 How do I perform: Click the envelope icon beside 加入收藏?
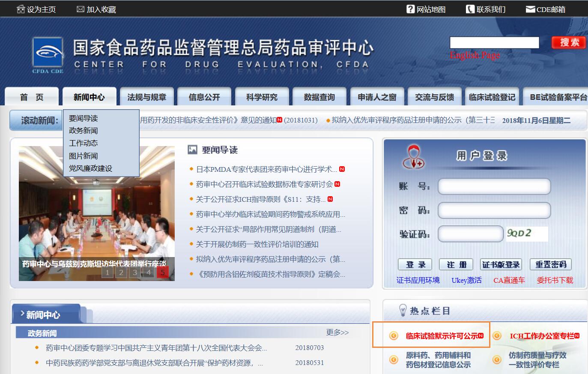(x=81, y=9)
